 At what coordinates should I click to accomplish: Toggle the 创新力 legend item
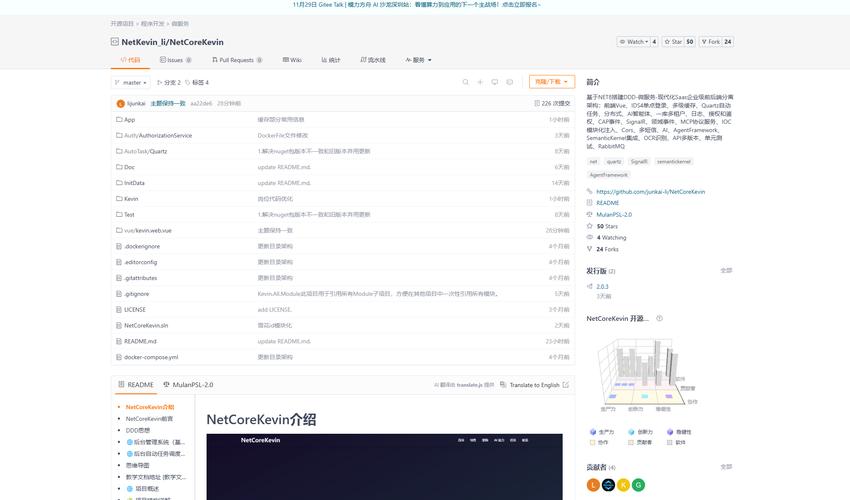645,432
